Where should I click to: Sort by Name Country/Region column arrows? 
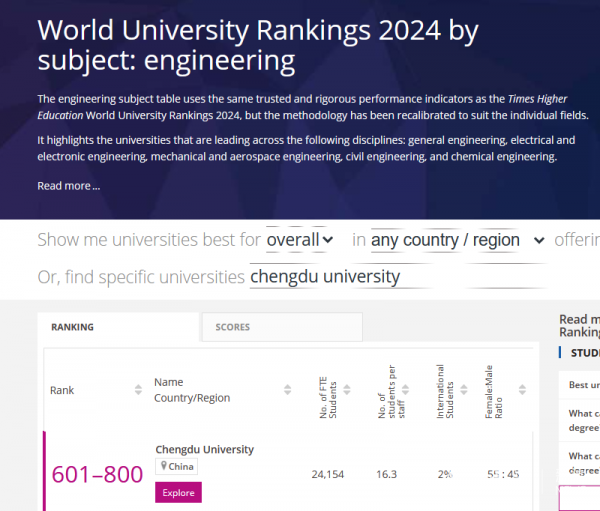(287, 390)
